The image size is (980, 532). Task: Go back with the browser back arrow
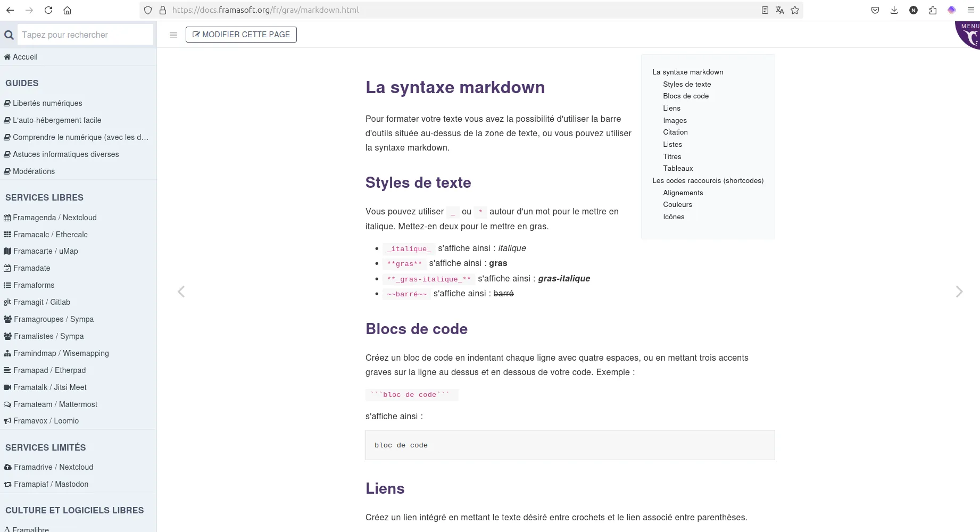pyautogui.click(x=10, y=10)
